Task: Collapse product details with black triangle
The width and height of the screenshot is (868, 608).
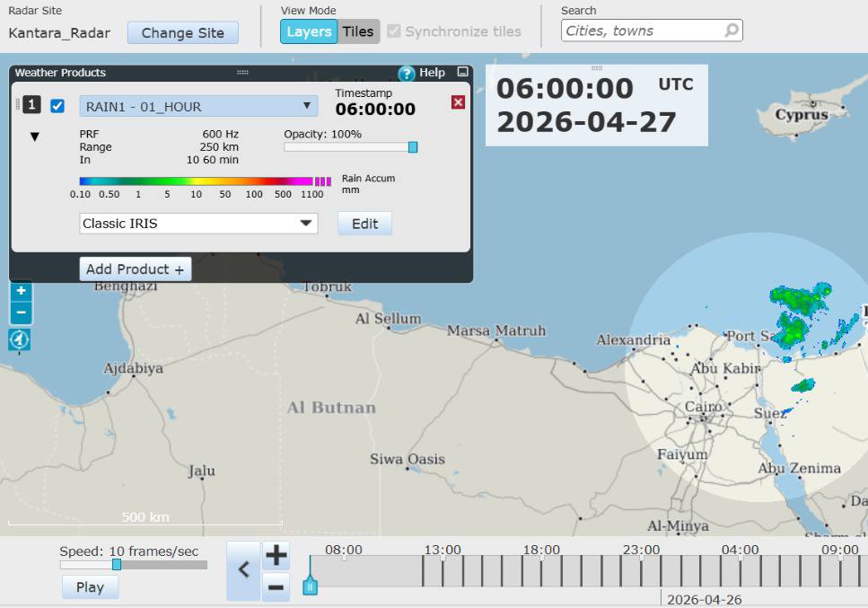Action: click(x=35, y=137)
